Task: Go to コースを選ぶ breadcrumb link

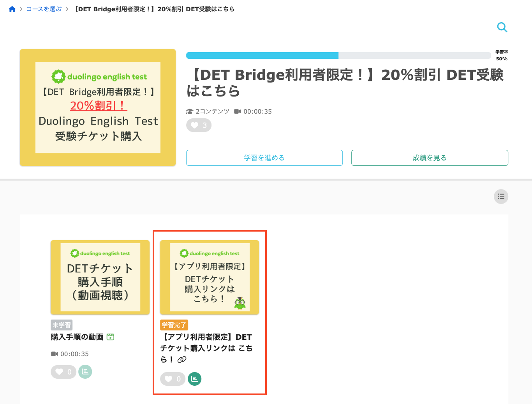Action: tap(44, 9)
